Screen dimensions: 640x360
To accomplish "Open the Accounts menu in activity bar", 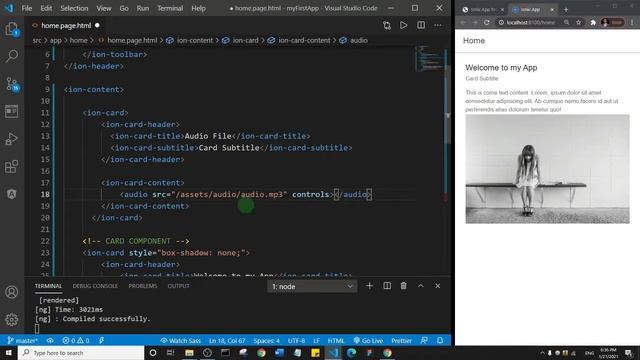I will pyautogui.click(x=12, y=292).
